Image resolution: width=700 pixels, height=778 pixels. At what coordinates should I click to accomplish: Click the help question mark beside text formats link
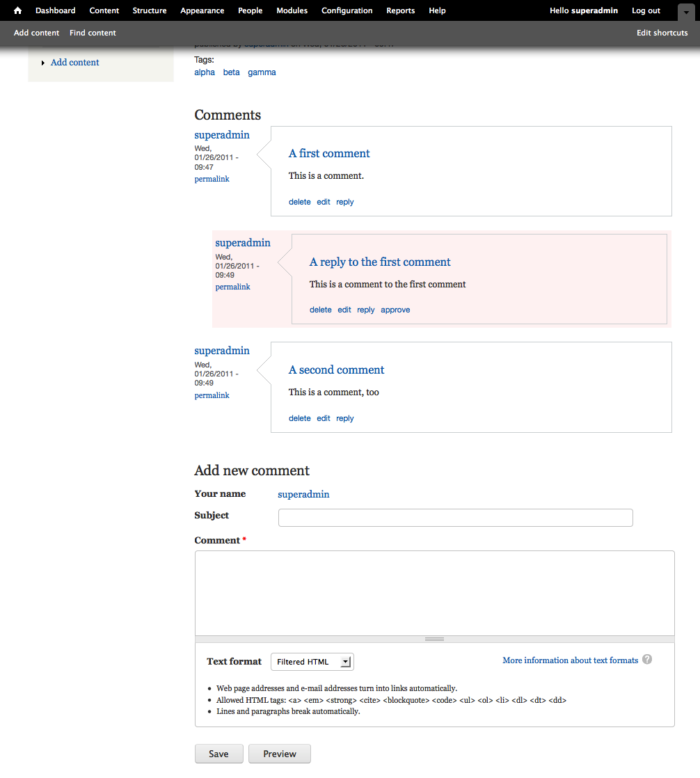click(x=647, y=659)
